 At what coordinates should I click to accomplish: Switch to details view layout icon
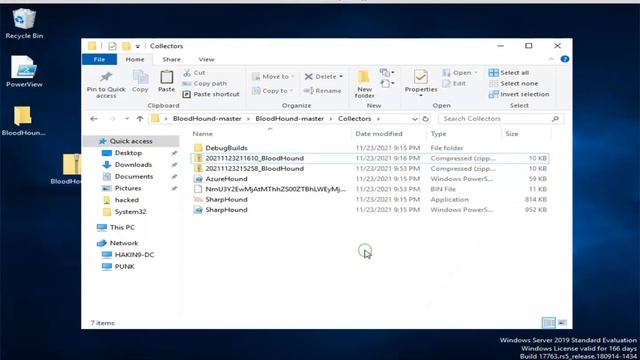tap(549, 323)
